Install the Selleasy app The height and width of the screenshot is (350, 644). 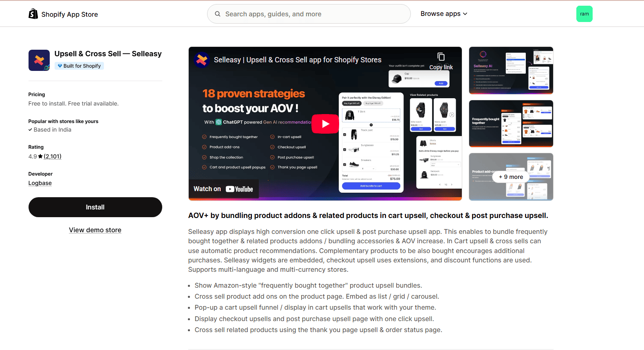click(x=95, y=207)
